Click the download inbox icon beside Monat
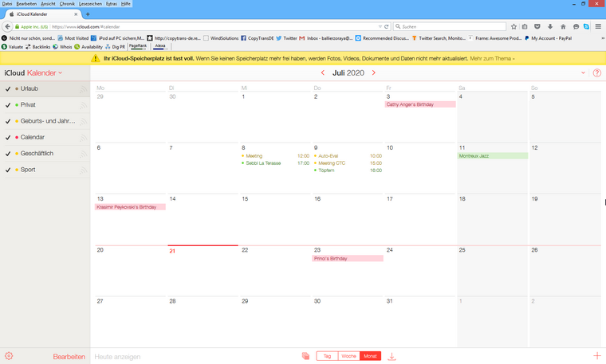This screenshot has height=364, width=606. [x=392, y=356]
